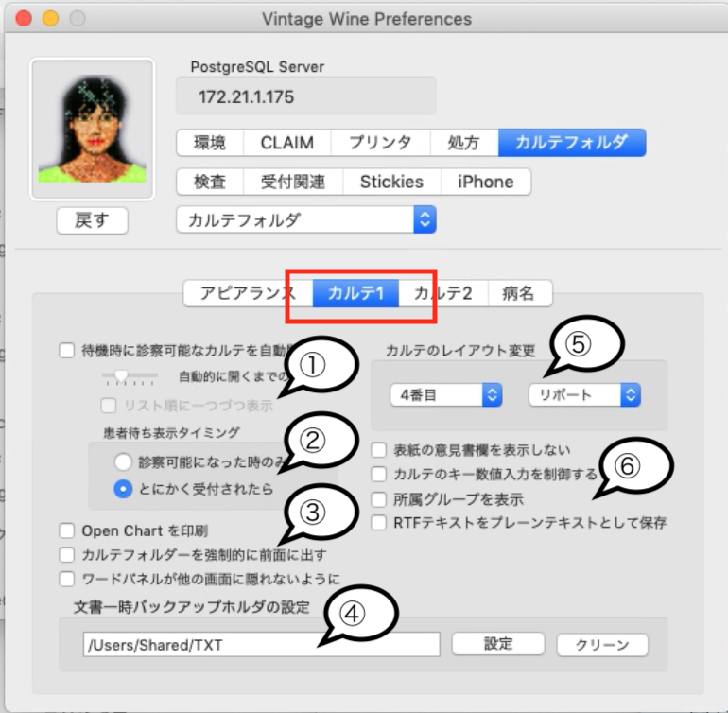Enable the Open Chart を印刷 checkbox
Viewport: 728px width, 713px height.
(67, 531)
